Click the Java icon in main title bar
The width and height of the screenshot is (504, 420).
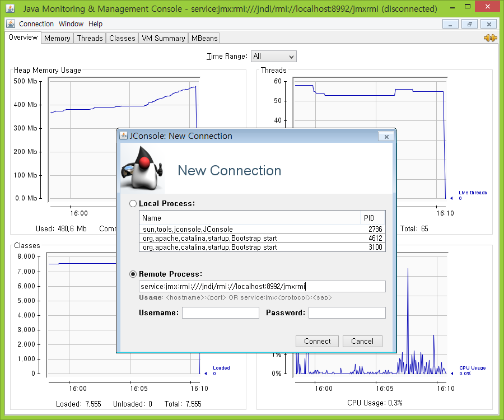(x=10, y=9)
